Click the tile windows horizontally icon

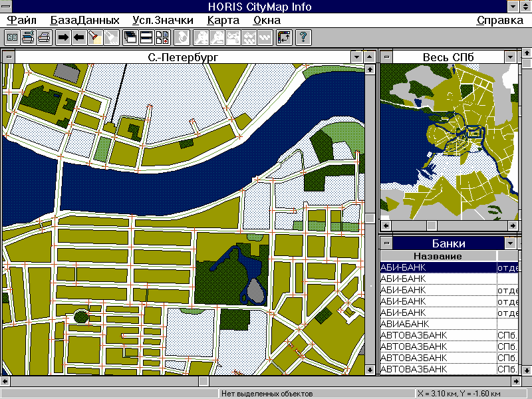pos(147,37)
